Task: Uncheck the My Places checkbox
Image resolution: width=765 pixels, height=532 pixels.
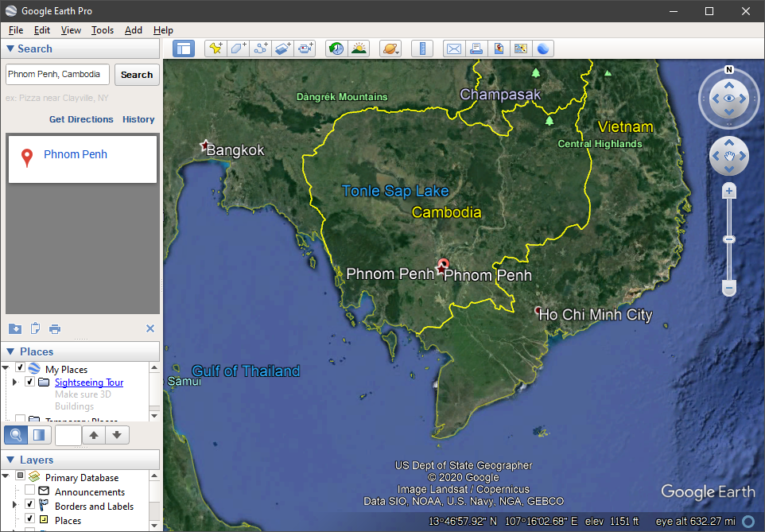Action: (20, 367)
